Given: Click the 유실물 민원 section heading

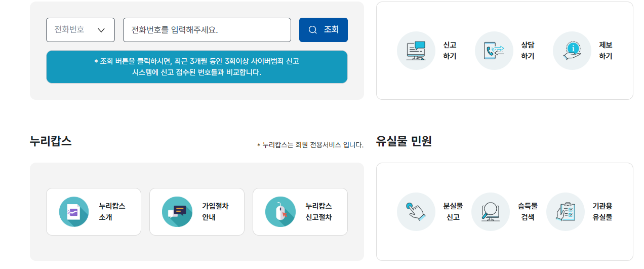Looking at the screenshot, I should tap(404, 141).
